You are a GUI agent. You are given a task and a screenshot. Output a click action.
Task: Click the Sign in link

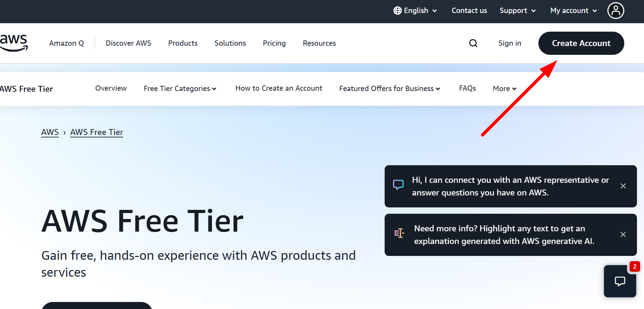click(510, 43)
